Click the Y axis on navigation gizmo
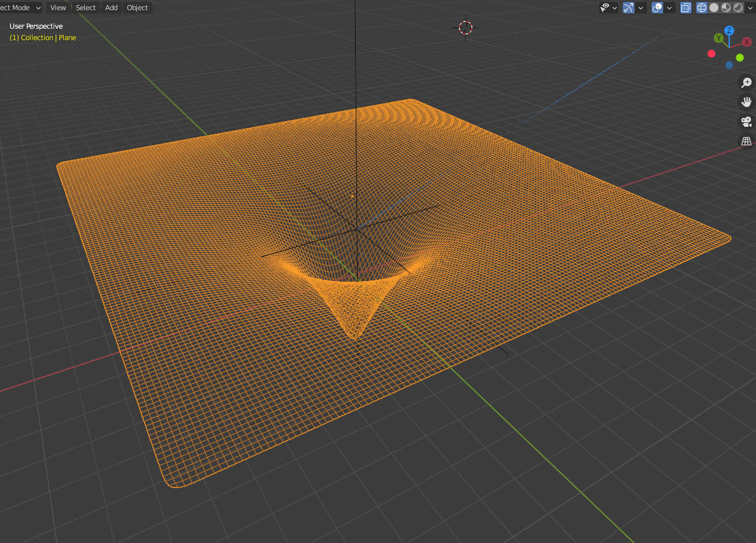756x543 pixels. [x=718, y=38]
